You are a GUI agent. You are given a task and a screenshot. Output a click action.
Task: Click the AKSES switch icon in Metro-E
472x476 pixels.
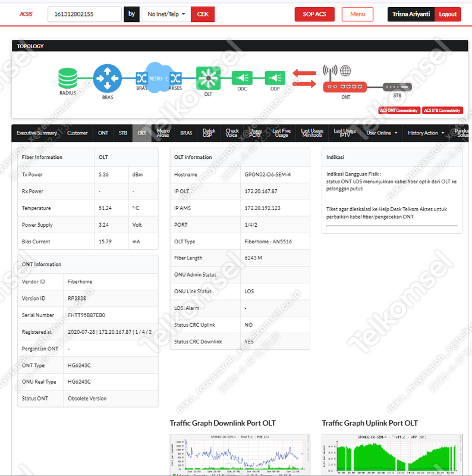175,79
